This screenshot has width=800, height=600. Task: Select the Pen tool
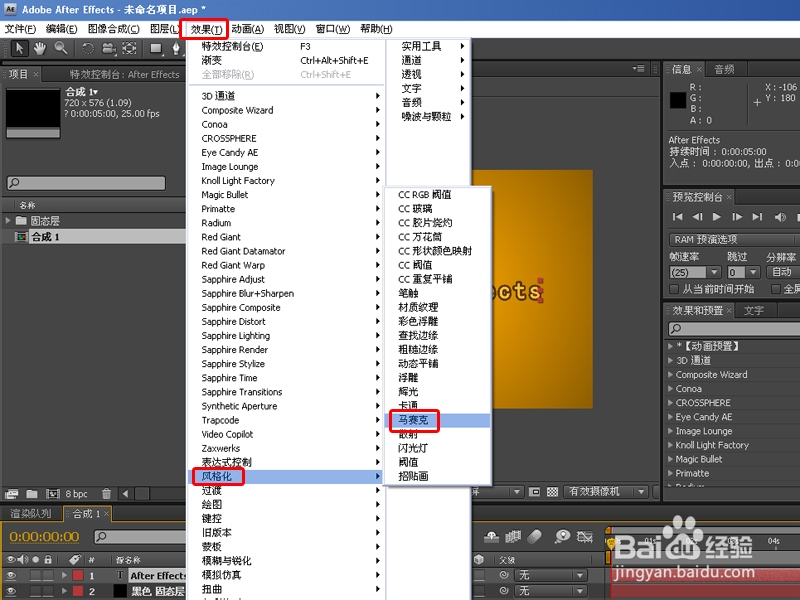coord(176,48)
